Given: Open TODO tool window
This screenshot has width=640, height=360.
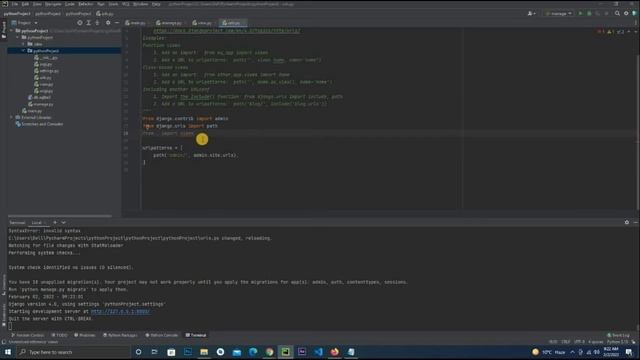Looking at the screenshot, I should click(x=59, y=335).
